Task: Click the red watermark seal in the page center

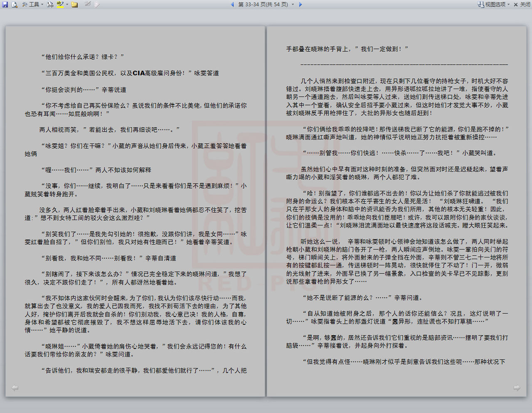Action: [266, 200]
